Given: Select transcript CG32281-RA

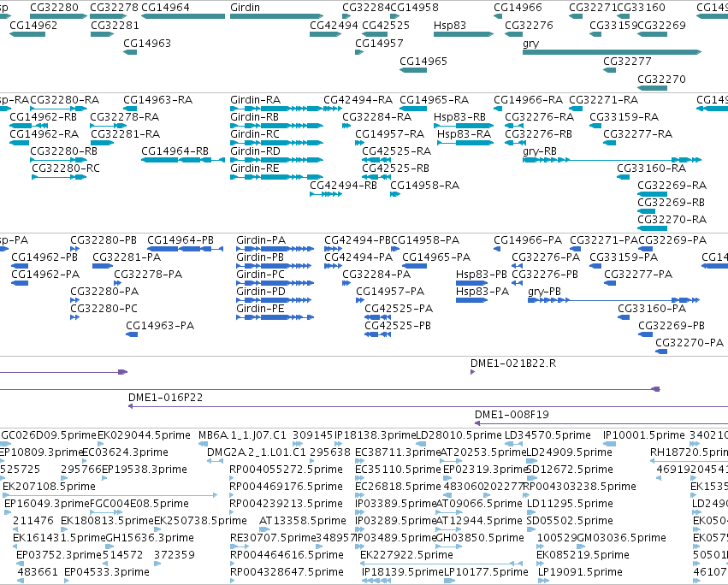Looking at the screenshot, I should [x=126, y=134].
